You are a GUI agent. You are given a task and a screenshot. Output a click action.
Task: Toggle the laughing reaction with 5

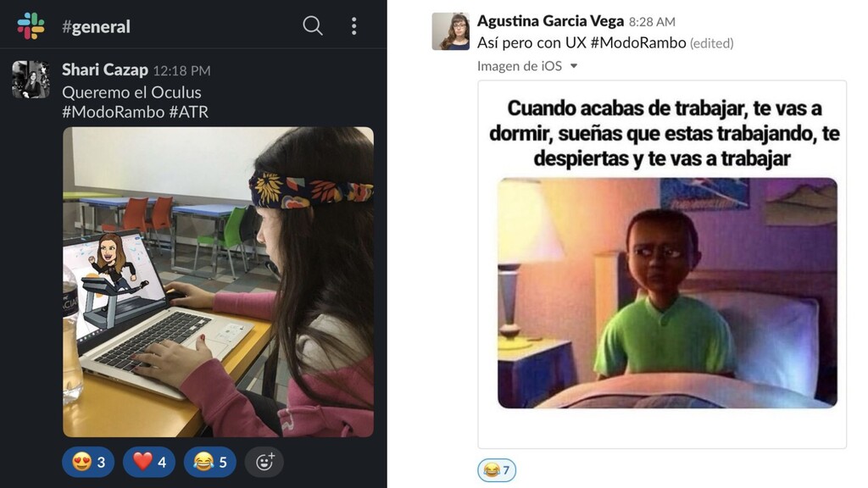[x=210, y=462]
